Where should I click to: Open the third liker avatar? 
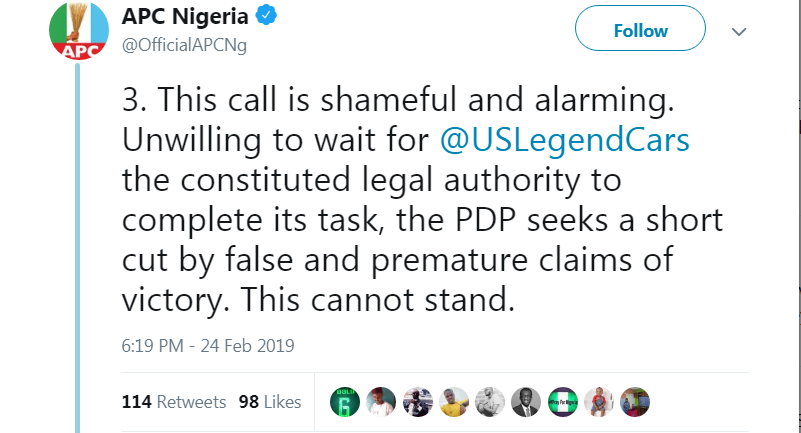(x=417, y=402)
